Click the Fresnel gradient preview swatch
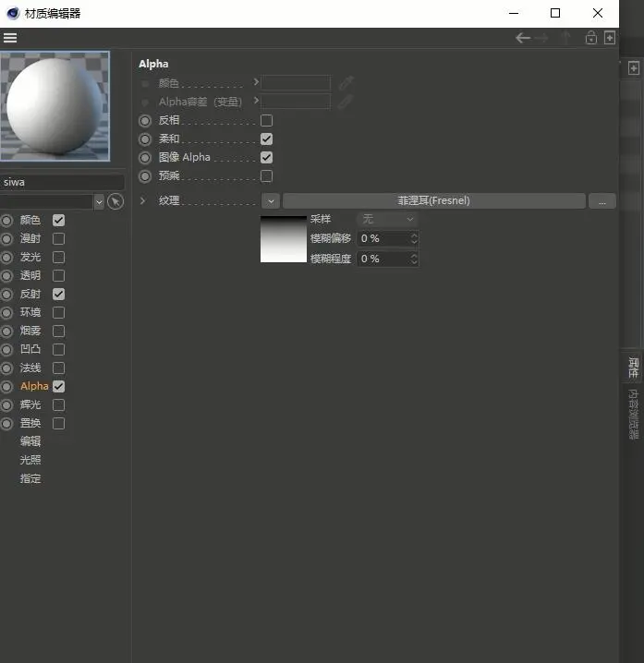 pyautogui.click(x=284, y=239)
